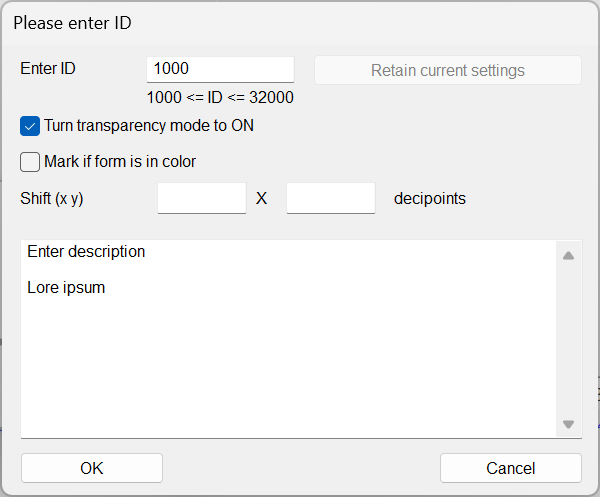Place cursor on the Enter description line

86,252
